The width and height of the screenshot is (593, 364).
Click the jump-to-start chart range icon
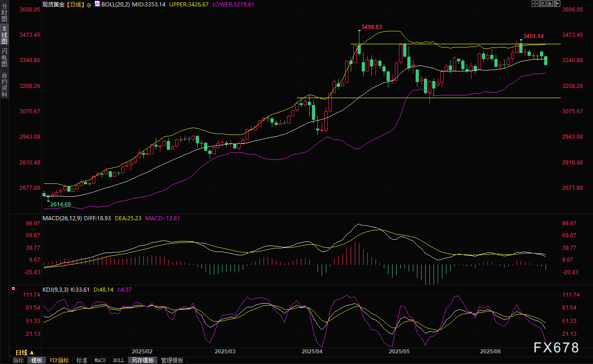click(542, 4)
